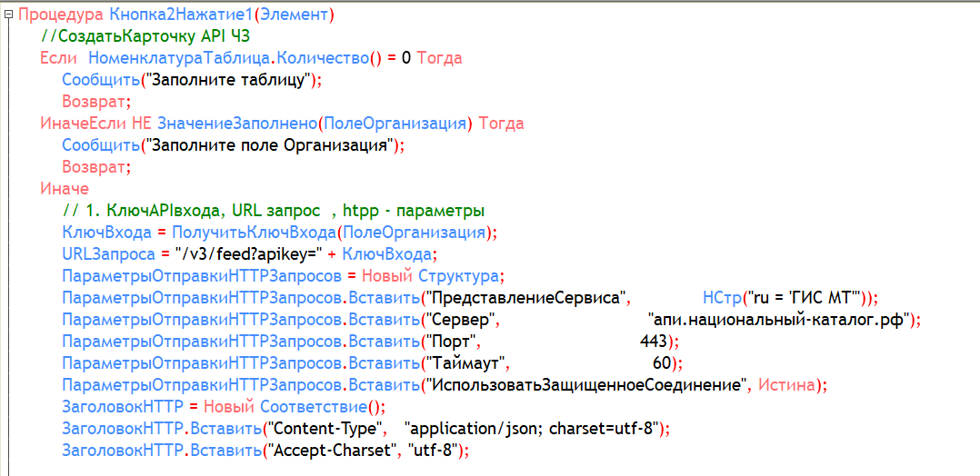Click the 'Количество' method call

pyautogui.click(x=322, y=59)
